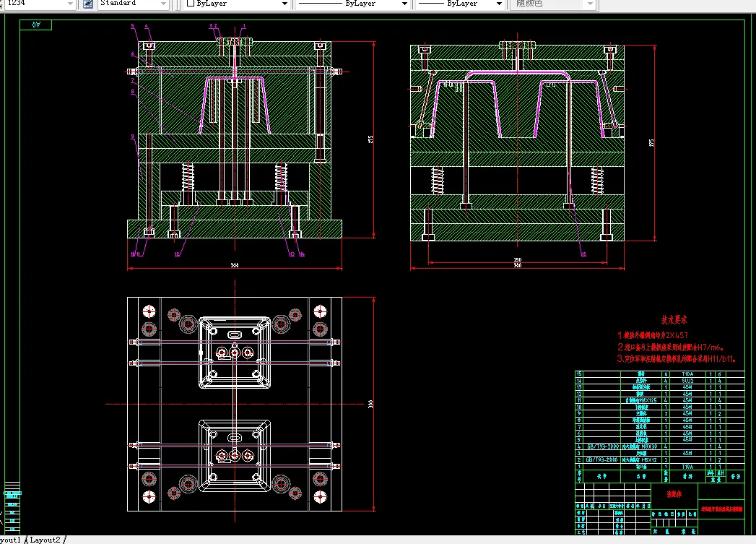This screenshot has width=756, height=544.
Task: Expand the linetype ByLayer dropdown
Action: click(404, 4)
